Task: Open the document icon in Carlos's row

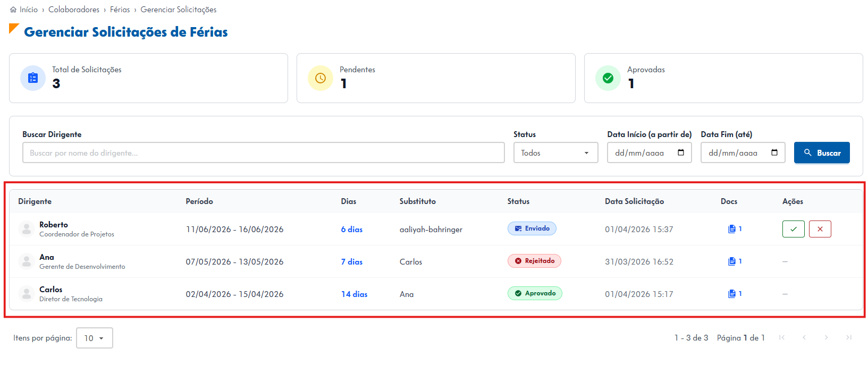Action: (x=732, y=294)
